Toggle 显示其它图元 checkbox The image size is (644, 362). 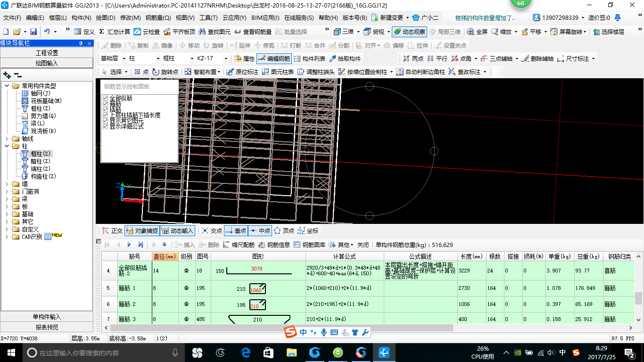[105, 121]
